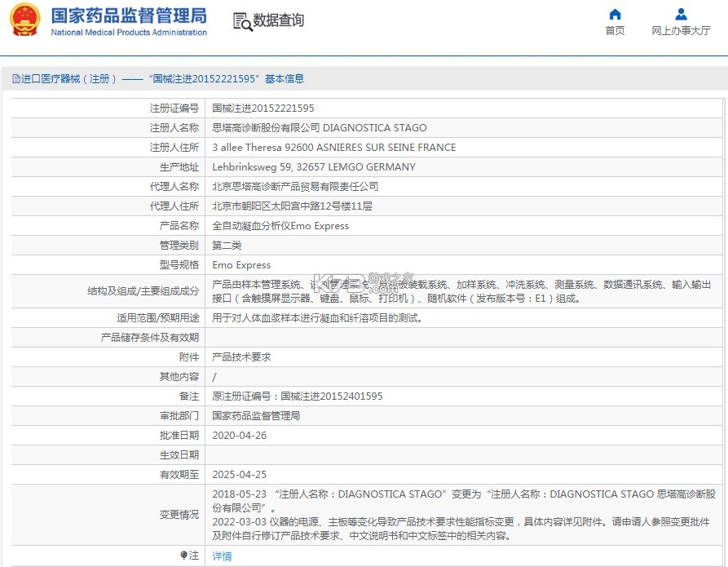Select production address Lehbrinksweg 59, 32657 LEMGO
This screenshot has width=728, height=567.
[x=314, y=167]
